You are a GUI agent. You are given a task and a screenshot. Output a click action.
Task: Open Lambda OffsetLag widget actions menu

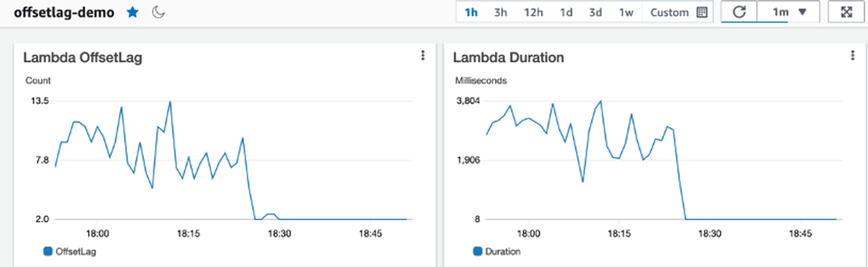pos(423,56)
